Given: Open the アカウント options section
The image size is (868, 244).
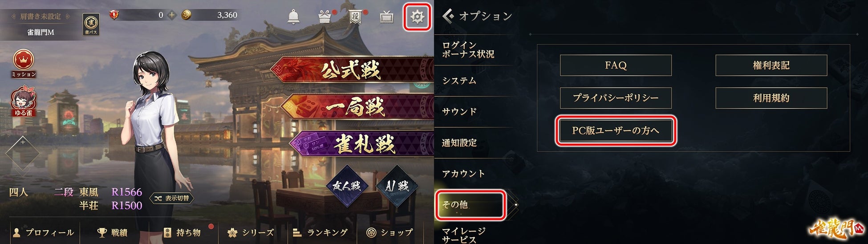Looking at the screenshot, I should click(463, 173).
